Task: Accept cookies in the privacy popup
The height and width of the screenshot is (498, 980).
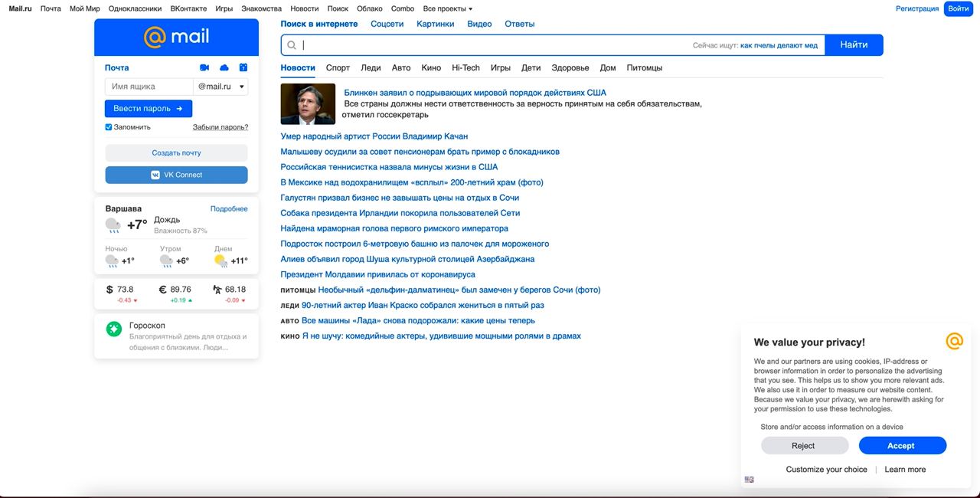Action: tap(902, 446)
